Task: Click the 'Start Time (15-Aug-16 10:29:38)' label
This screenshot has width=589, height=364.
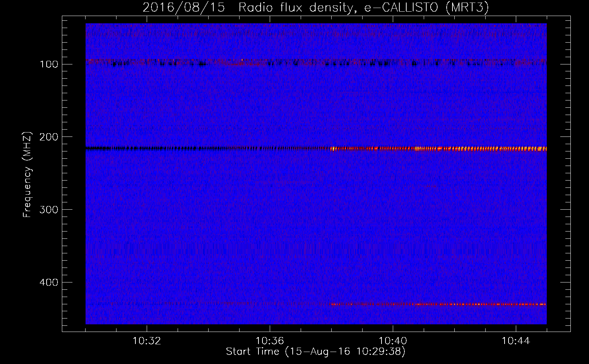Action: point(316,352)
